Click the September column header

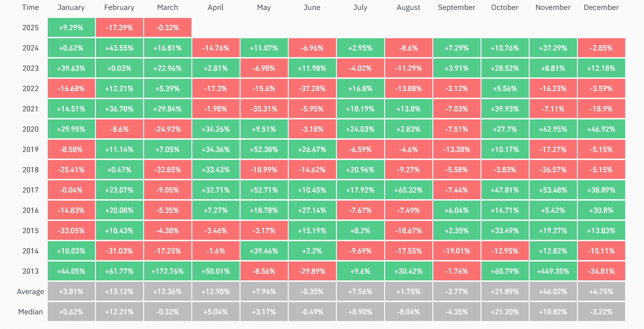click(456, 8)
